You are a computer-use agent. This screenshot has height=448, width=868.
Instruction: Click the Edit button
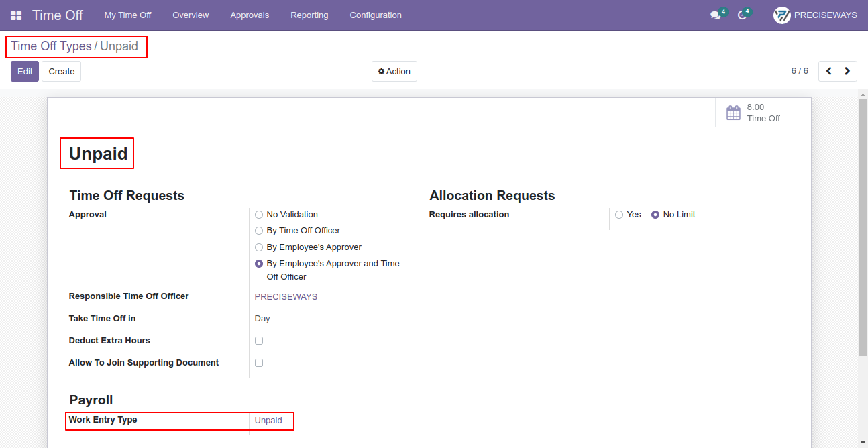tap(25, 72)
